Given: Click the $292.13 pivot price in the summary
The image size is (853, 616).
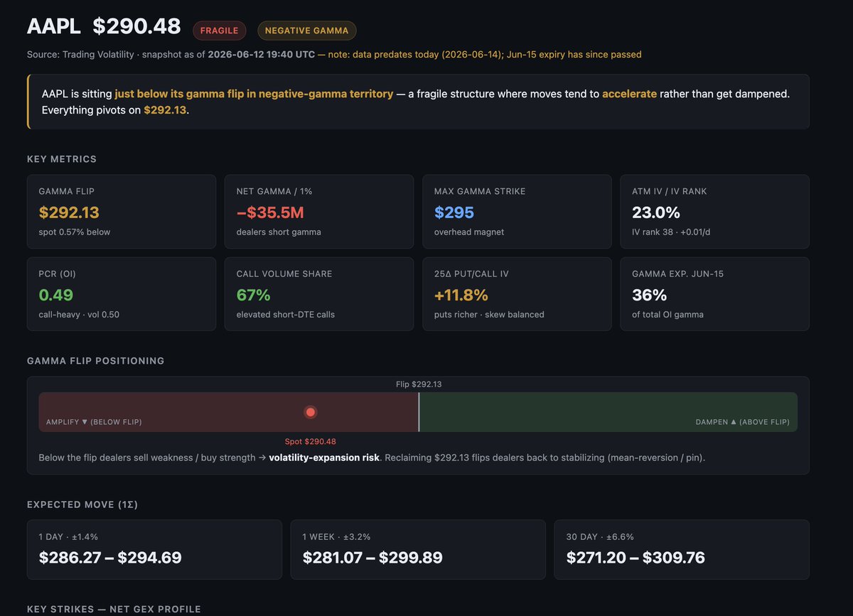Looking at the screenshot, I should [x=165, y=110].
